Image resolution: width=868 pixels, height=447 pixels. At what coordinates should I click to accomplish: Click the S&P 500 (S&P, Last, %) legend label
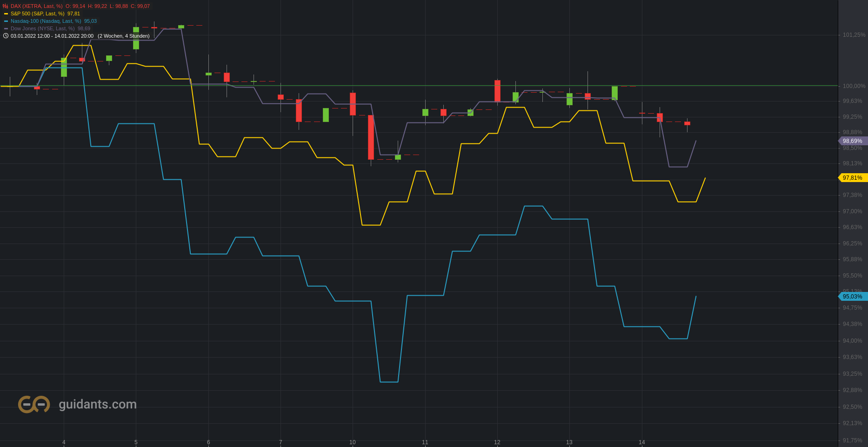click(x=37, y=14)
